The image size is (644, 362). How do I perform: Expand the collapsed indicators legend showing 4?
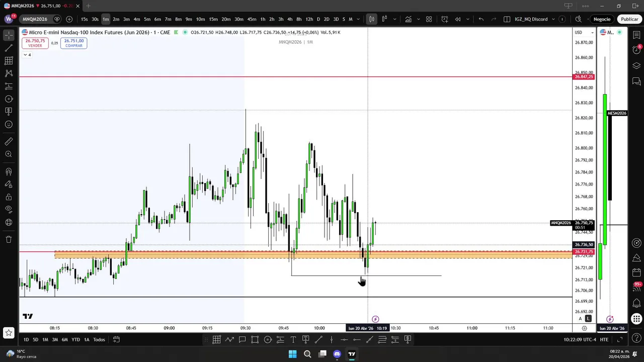(27, 55)
